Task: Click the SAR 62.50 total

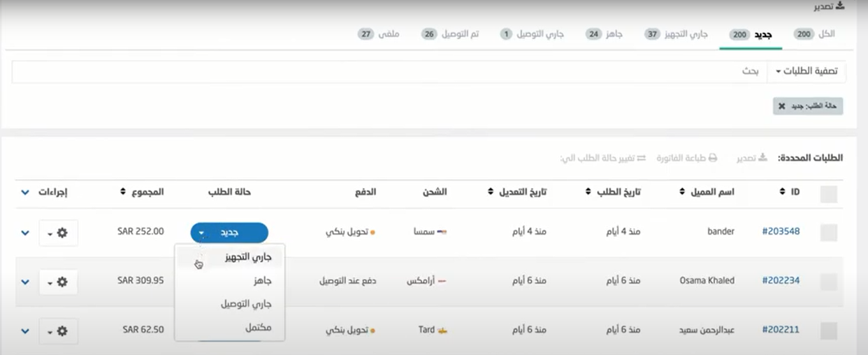Action: coord(143,330)
